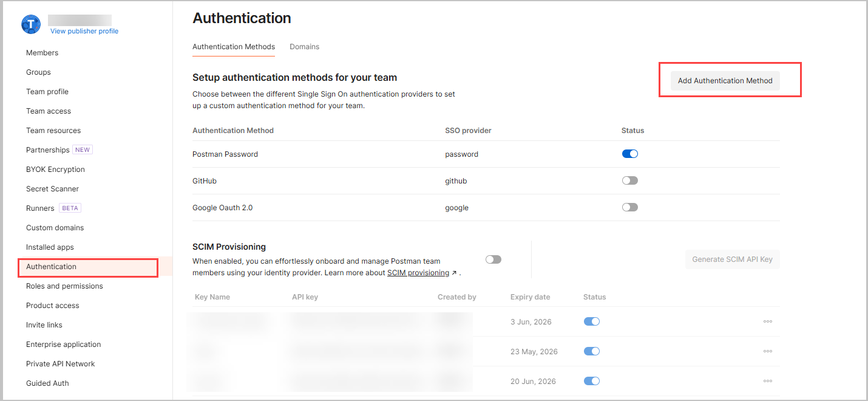Click the API key column header
The height and width of the screenshot is (401, 868).
pyautogui.click(x=305, y=297)
